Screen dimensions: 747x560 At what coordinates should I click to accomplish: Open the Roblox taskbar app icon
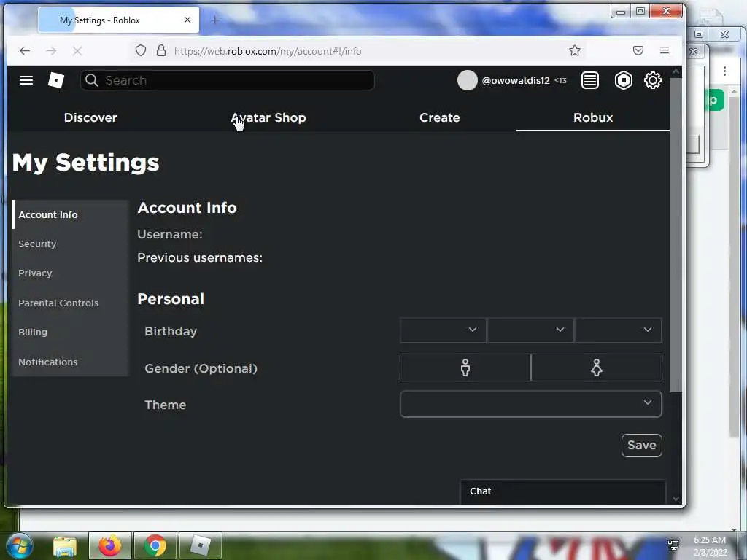[200, 545]
